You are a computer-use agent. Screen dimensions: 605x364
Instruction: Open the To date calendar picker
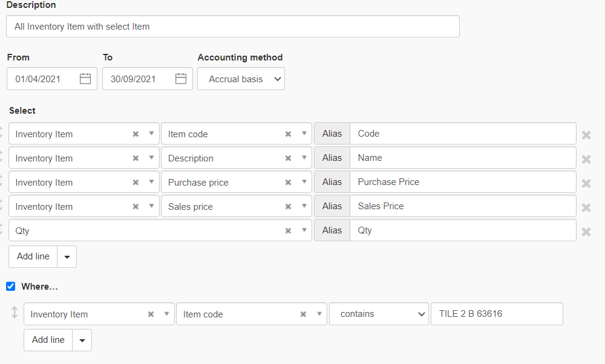click(181, 79)
